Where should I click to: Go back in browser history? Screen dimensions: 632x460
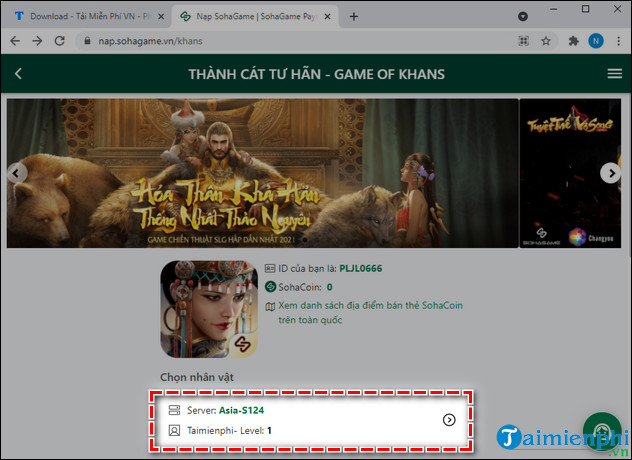pyautogui.click(x=15, y=41)
